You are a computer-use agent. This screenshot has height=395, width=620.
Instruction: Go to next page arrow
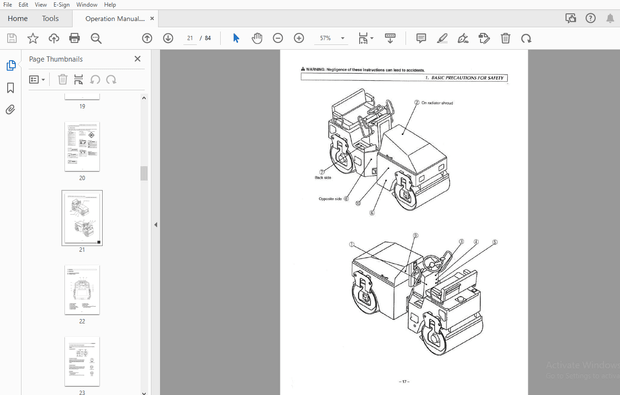coord(168,38)
